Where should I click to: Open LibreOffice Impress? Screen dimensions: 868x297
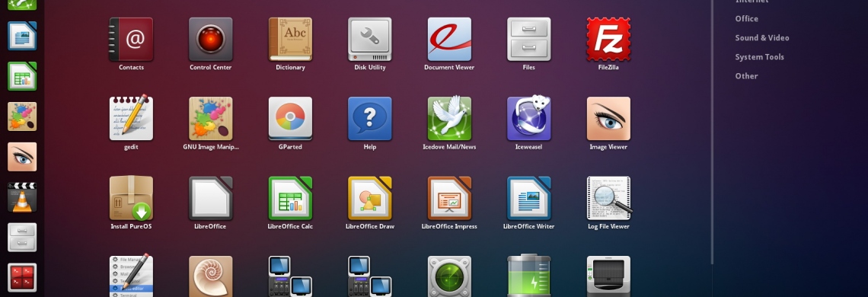(449, 198)
